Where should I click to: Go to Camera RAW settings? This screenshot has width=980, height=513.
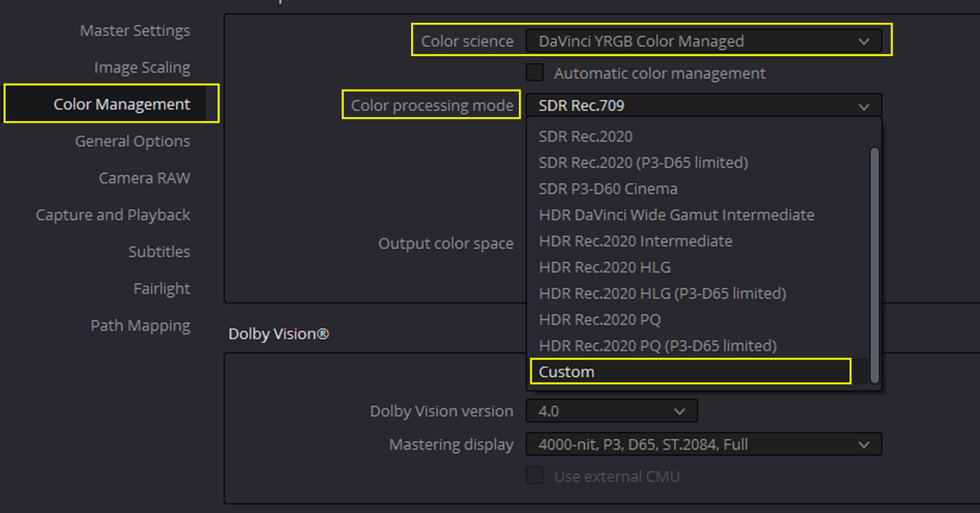tap(144, 178)
